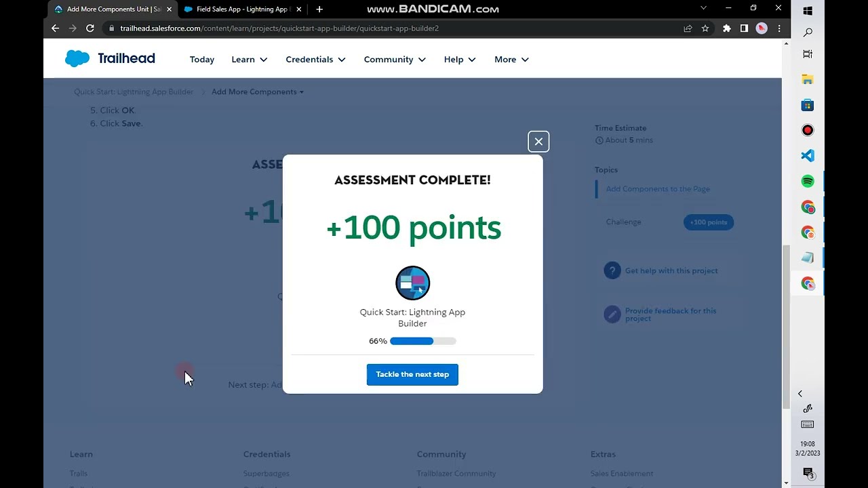Screen dimensions: 868x488
Task: Open Spotify from the taskbar
Action: click(808, 181)
